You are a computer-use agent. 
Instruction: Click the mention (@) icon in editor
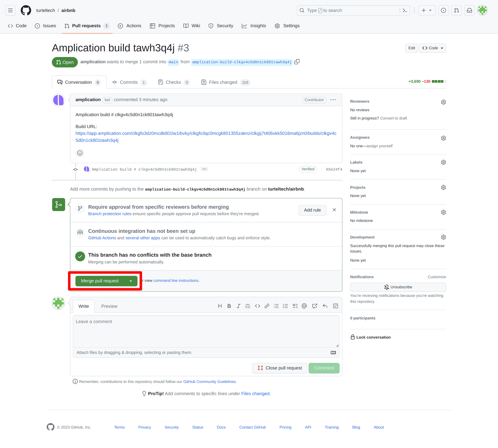click(304, 306)
